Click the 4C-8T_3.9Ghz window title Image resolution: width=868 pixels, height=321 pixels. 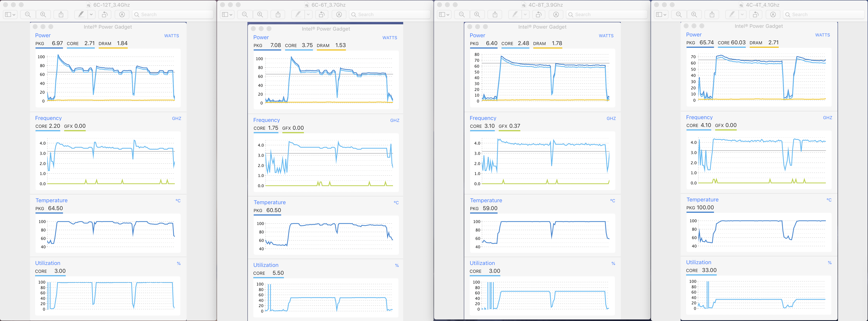point(545,5)
